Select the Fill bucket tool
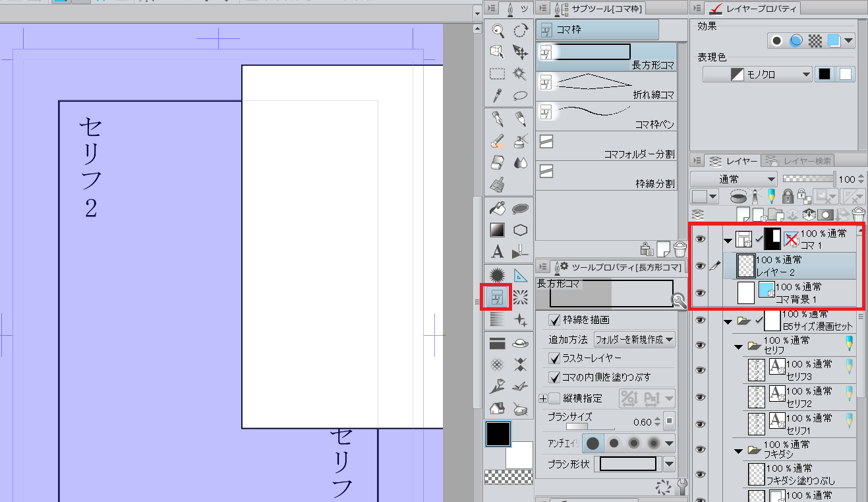Image resolution: width=868 pixels, height=502 pixels. tap(498, 209)
